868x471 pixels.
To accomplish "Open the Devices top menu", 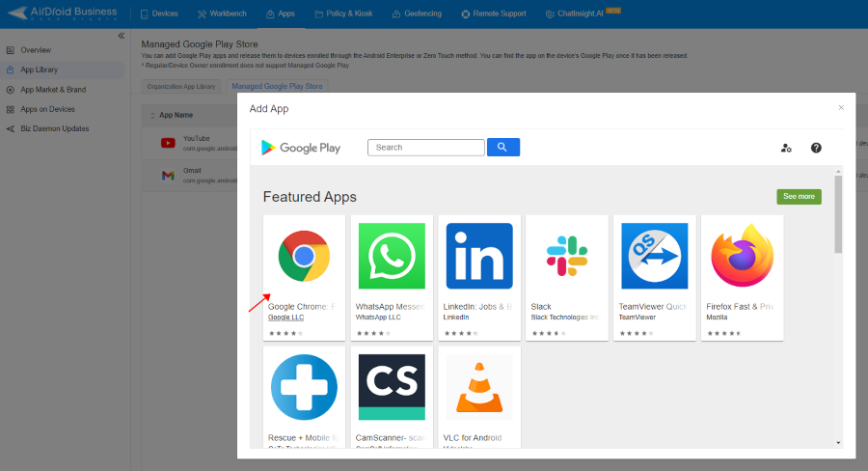I will 159,14.
